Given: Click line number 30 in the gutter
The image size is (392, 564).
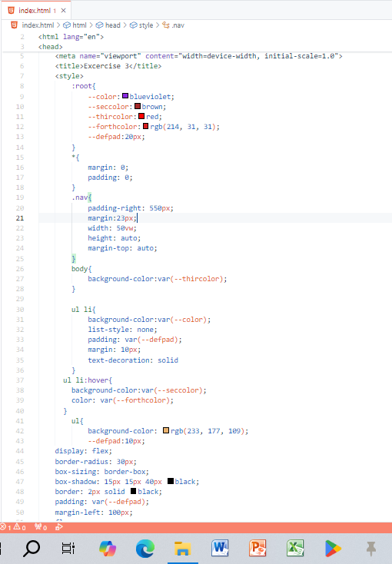Looking at the screenshot, I should [x=20, y=310].
